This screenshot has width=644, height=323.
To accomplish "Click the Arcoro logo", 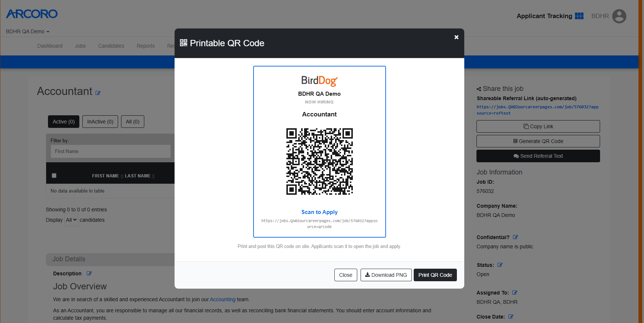I will (32, 14).
